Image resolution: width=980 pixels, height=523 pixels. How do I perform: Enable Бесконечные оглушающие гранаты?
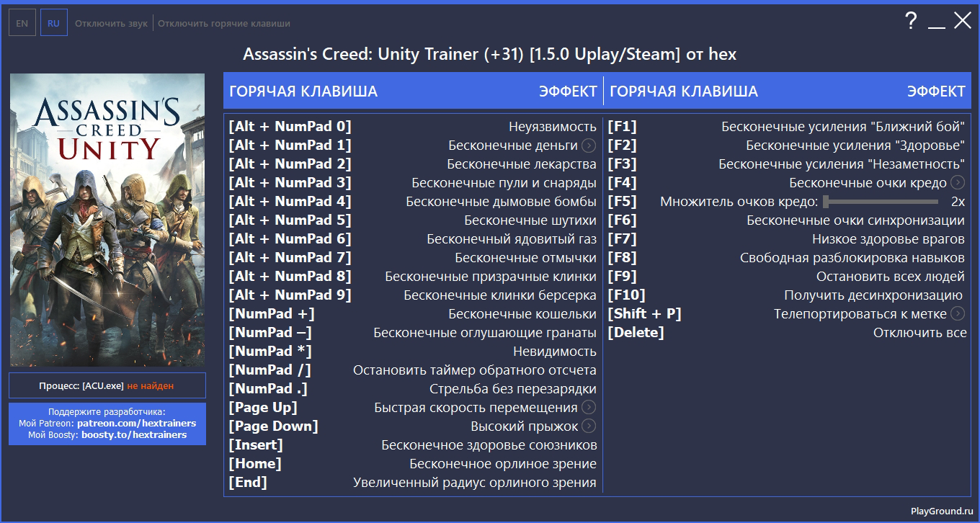coord(485,333)
